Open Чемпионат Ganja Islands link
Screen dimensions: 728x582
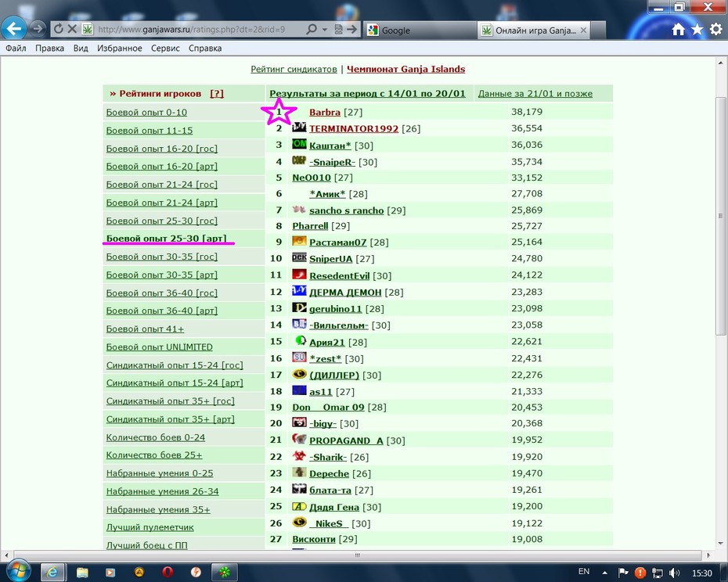[x=405, y=69]
